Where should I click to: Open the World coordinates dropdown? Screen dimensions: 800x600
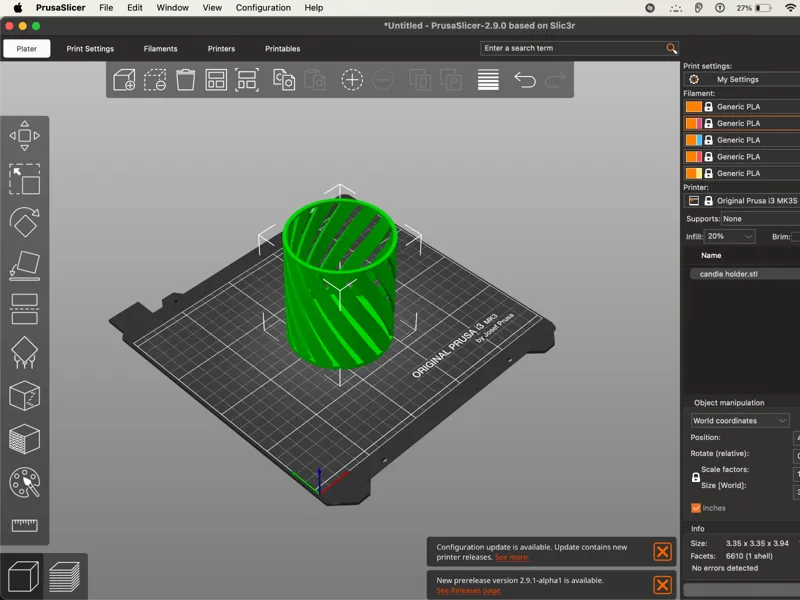coord(740,420)
